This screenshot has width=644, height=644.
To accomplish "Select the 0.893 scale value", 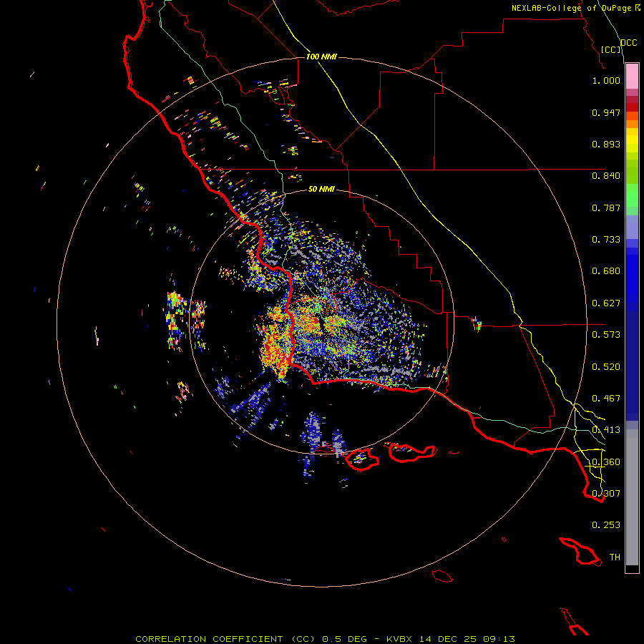I will click(x=606, y=144).
